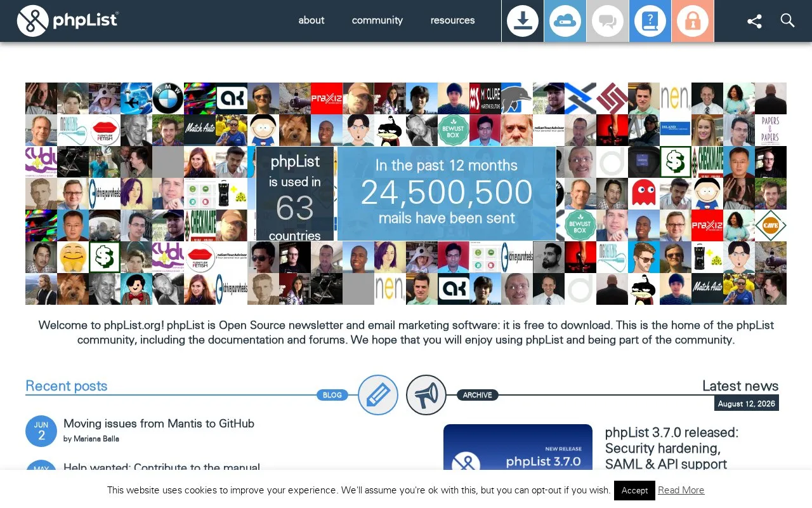Viewport: 812px width, 508px height.
Task: Click the megaphone news icon
Action: [x=426, y=395]
